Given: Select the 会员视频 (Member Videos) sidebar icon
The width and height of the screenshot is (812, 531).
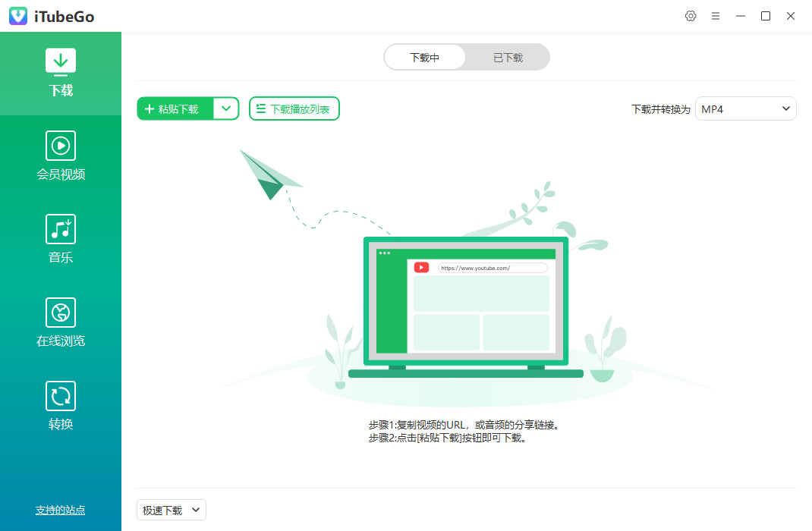Looking at the screenshot, I should tap(60, 156).
